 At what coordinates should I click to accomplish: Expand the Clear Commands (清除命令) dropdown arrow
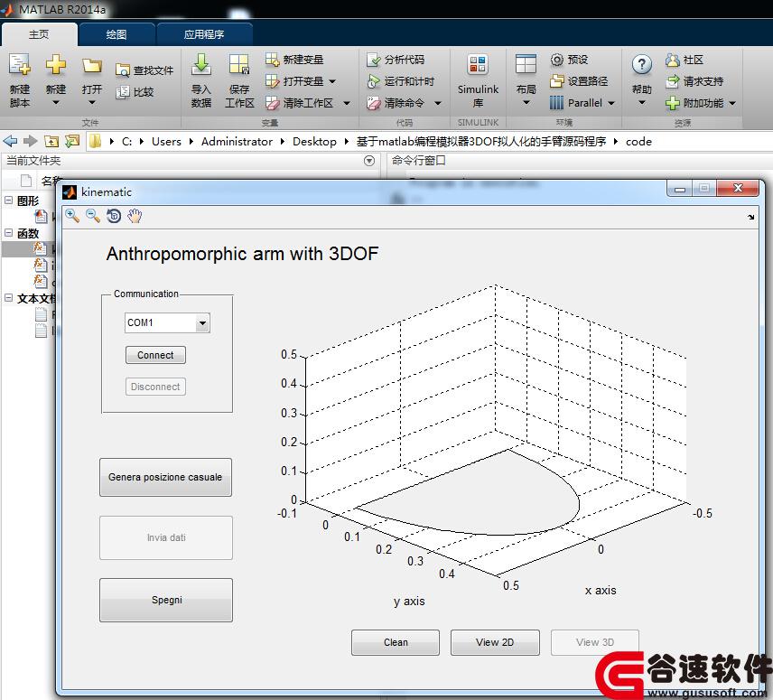coord(438,103)
